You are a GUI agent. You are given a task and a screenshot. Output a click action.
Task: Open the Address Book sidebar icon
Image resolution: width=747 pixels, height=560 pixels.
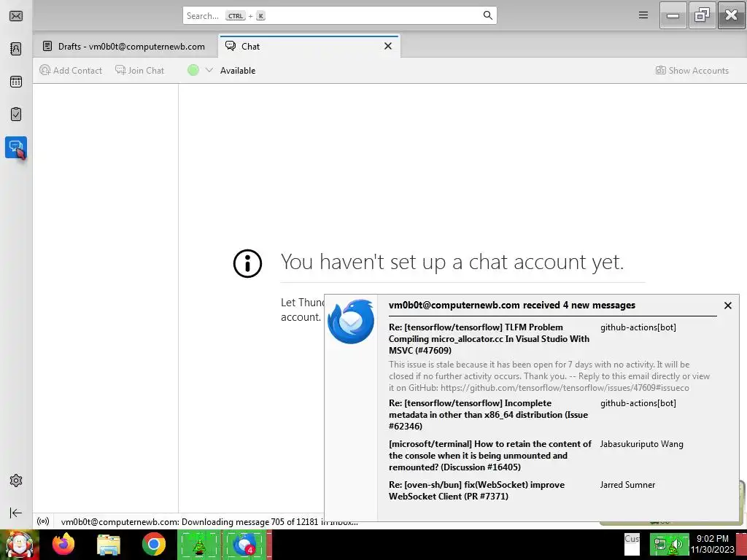tap(16, 49)
